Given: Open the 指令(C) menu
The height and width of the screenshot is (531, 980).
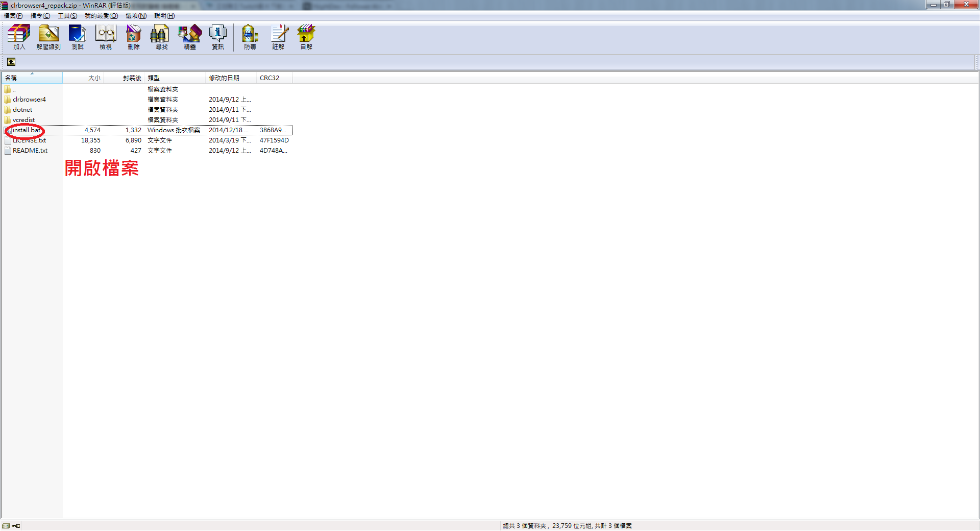Looking at the screenshot, I should click(x=40, y=16).
